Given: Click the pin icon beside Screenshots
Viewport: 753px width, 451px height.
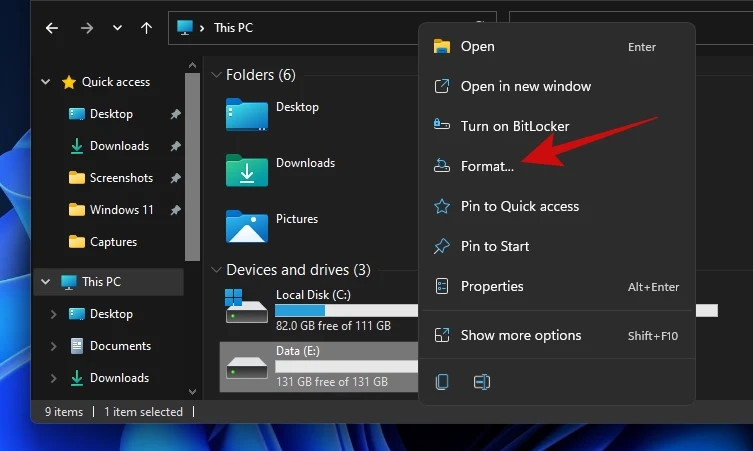Looking at the screenshot, I should (175, 178).
